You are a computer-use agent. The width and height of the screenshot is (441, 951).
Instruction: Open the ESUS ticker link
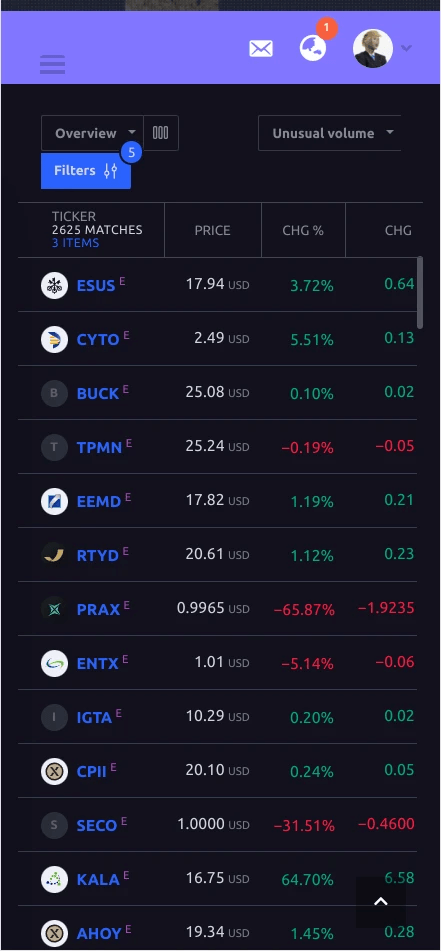tap(96, 286)
